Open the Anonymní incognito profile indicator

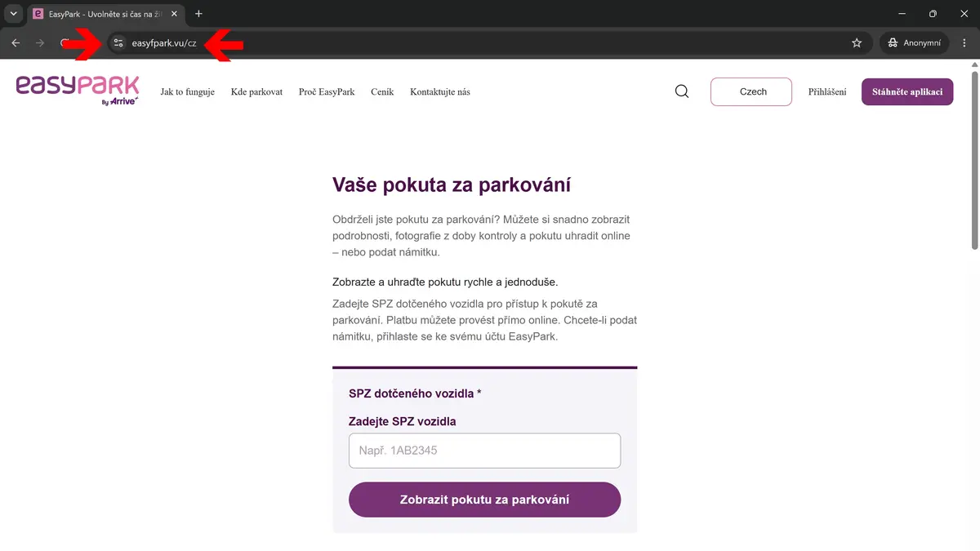tap(915, 43)
